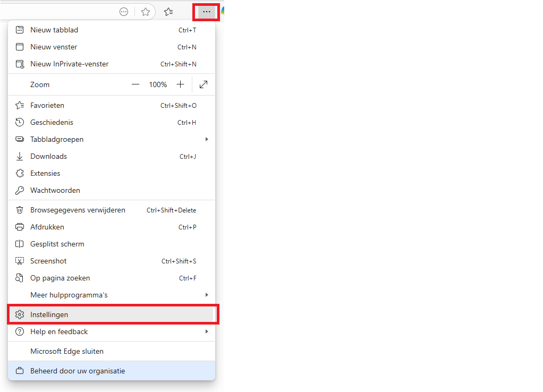Image resolution: width=543 pixels, height=392 pixels.
Task: Click Beheerd door uw organisatie banner
Action: (x=78, y=371)
